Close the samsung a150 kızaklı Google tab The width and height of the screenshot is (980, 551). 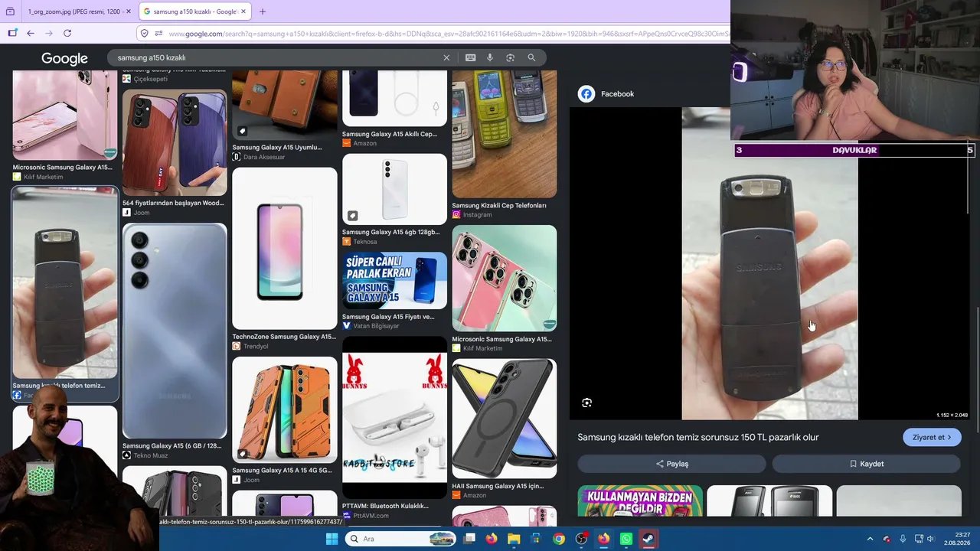pyautogui.click(x=243, y=11)
